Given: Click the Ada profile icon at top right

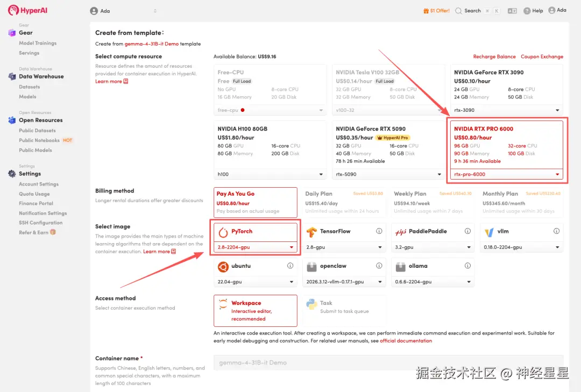Looking at the screenshot, I should coord(552,10).
